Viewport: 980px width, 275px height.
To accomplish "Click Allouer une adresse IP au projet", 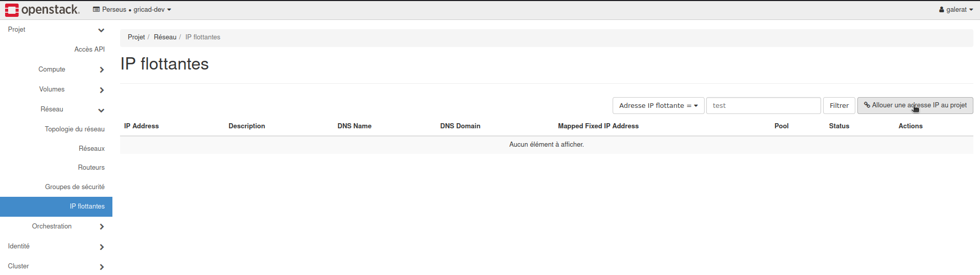I will coord(915,106).
